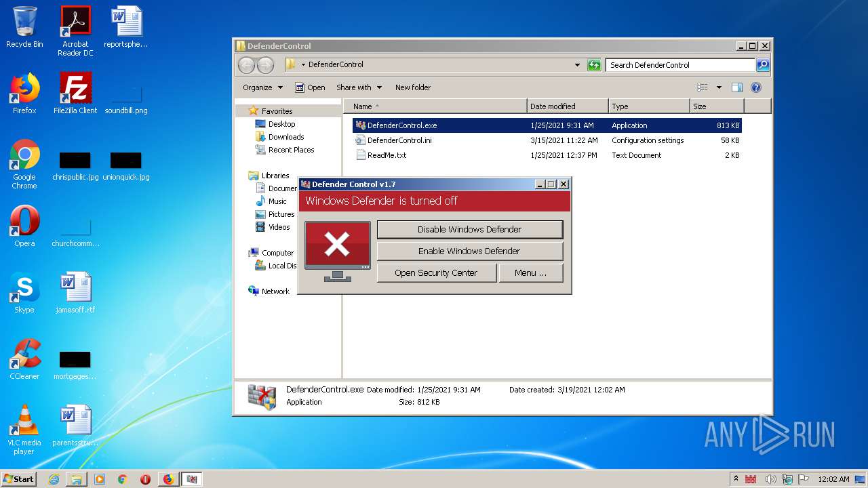Open address bar history dropdown arrow
868x488 pixels.
[577, 65]
